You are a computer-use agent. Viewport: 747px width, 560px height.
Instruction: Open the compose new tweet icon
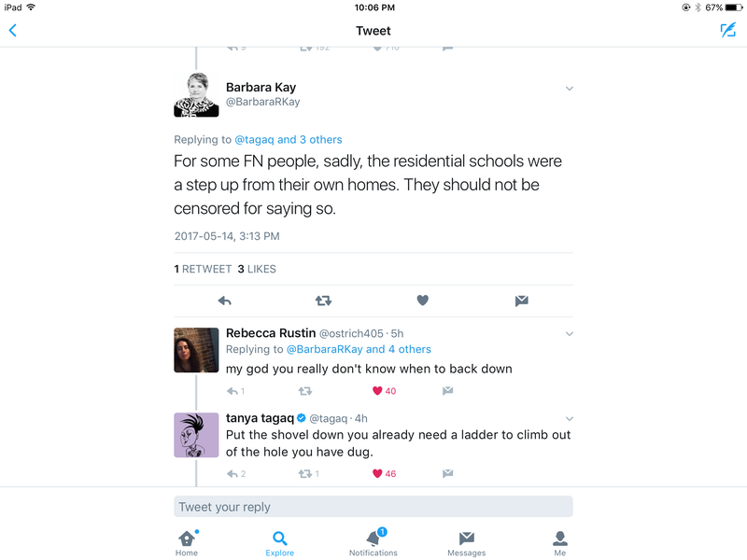pyautogui.click(x=728, y=30)
